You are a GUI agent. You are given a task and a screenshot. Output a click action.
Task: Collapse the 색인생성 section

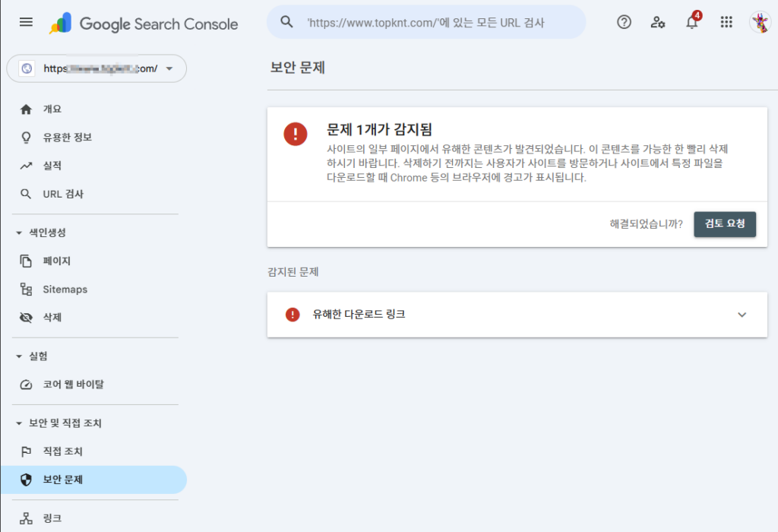pyautogui.click(x=19, y=233)
